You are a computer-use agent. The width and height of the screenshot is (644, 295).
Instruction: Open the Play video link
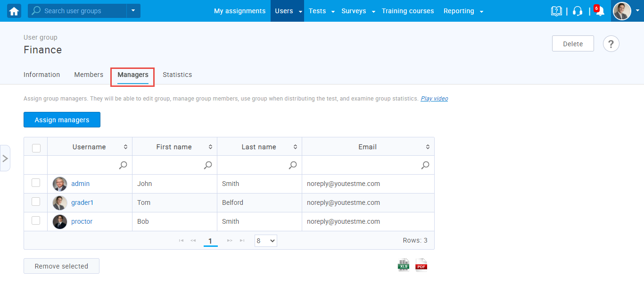434,99
